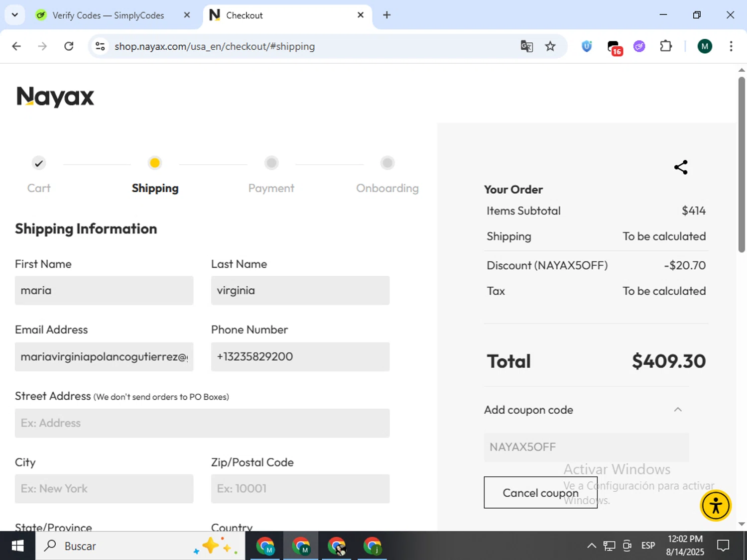Click the -$20.70 discount value
This screenshot has height=560, width=747.
(685, 265)
